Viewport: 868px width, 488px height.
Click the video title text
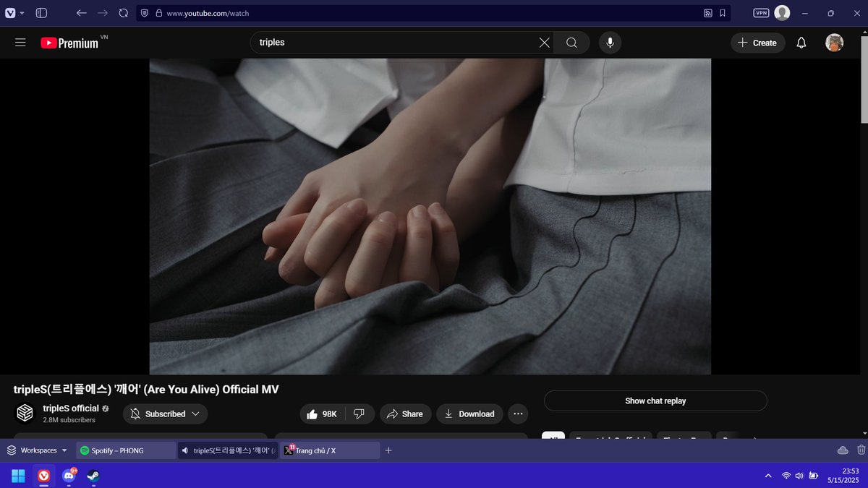(146, 390)
